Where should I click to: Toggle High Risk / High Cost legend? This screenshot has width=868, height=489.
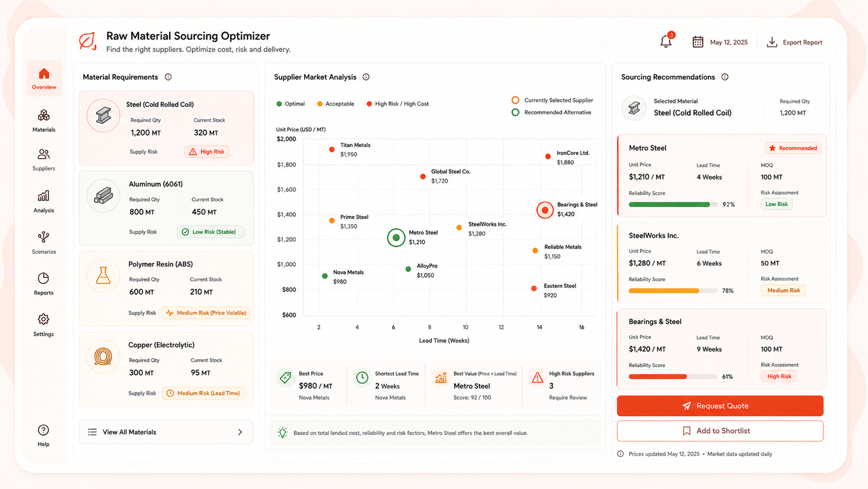click(x=398, y=104)
